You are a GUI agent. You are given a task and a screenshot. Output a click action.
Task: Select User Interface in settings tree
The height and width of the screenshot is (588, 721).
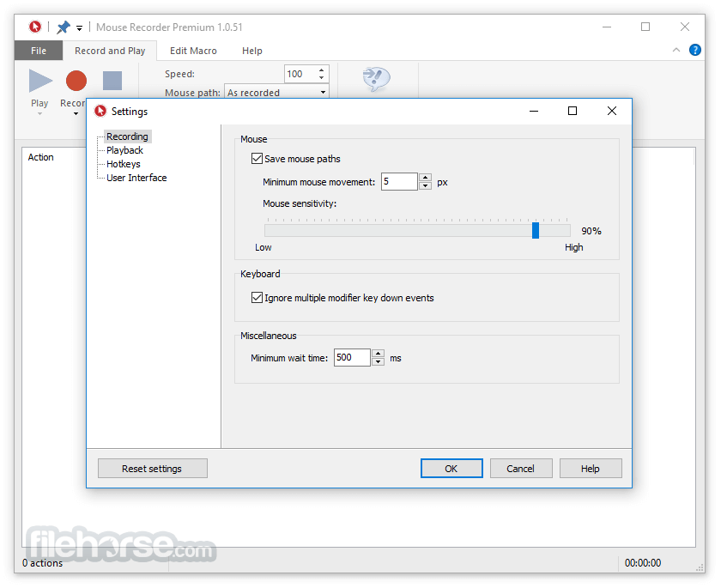136,178
